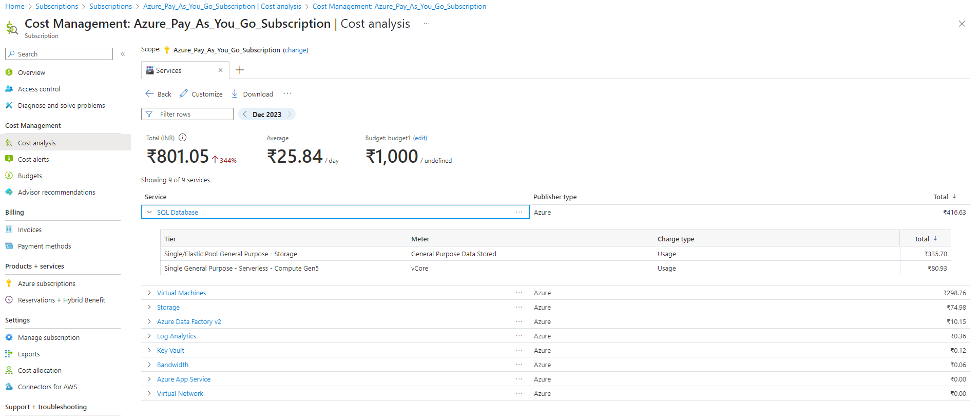980x419 pixels.
Task: Close the Cost analysis blade
Action: click(x=962, y=24)
